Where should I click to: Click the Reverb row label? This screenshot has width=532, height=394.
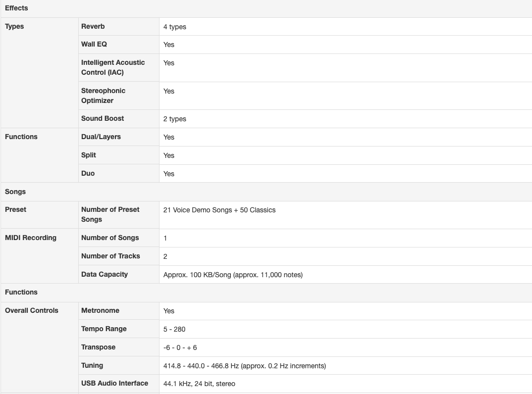tap(93, 26)
